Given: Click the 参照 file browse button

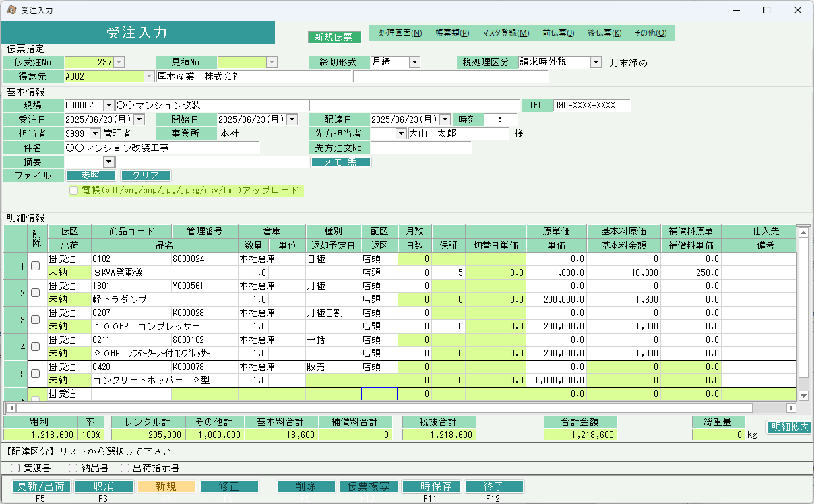Looking at the screenshot, I should 91,175.
